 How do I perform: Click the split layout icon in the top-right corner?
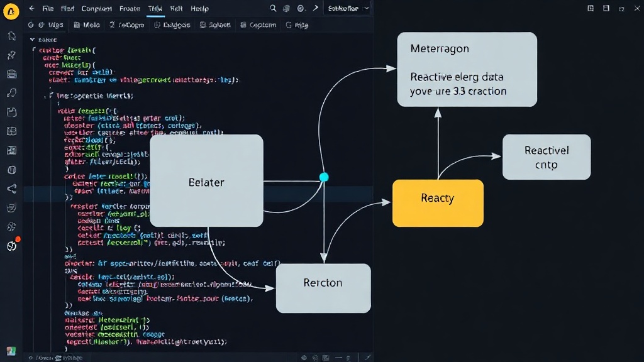click(x=590, y=8)
